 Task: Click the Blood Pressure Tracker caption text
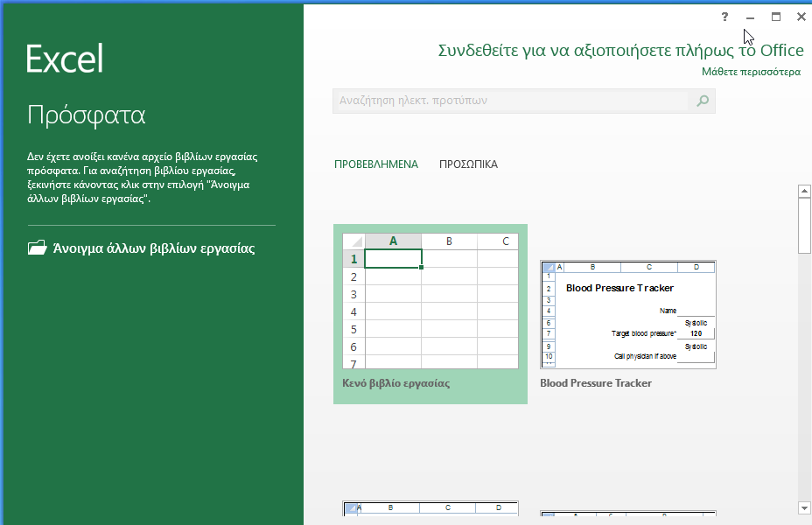pos(596,383)
